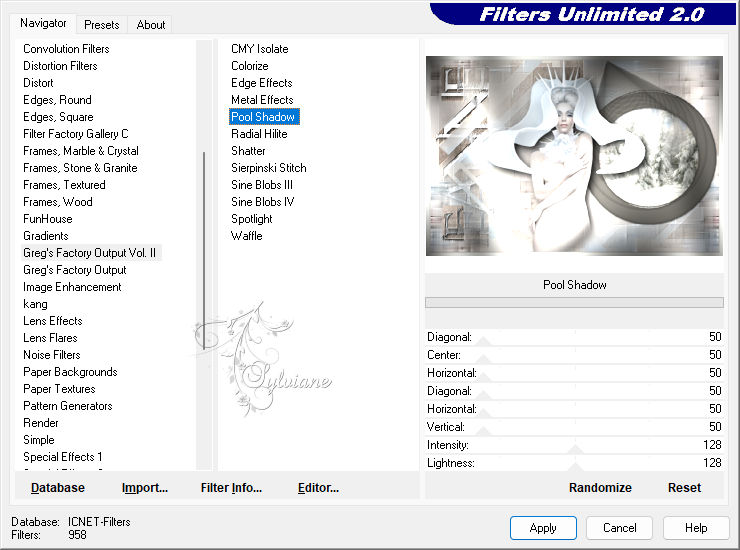Select the Waffle filter
Viewport: 740px width, 550px height.
(246, 236)
